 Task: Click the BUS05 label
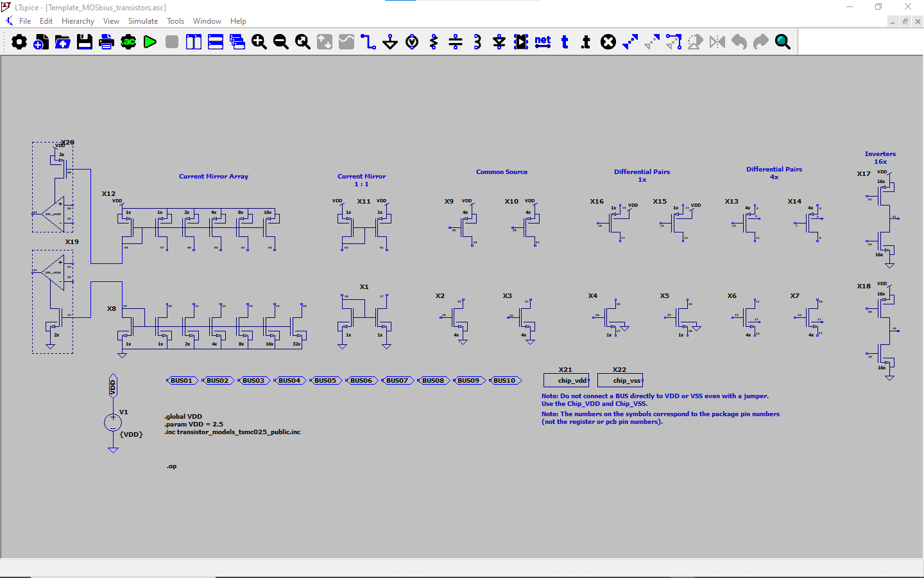(326, 381)
